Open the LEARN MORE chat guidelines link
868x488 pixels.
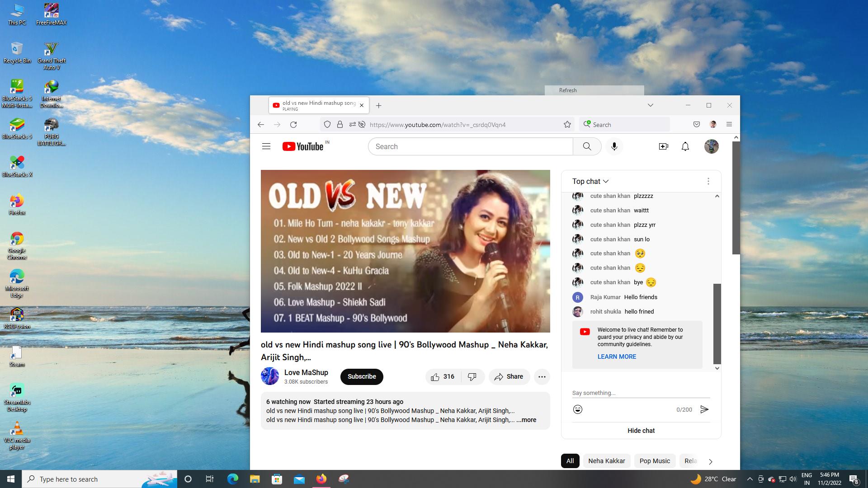coord(616,357)
